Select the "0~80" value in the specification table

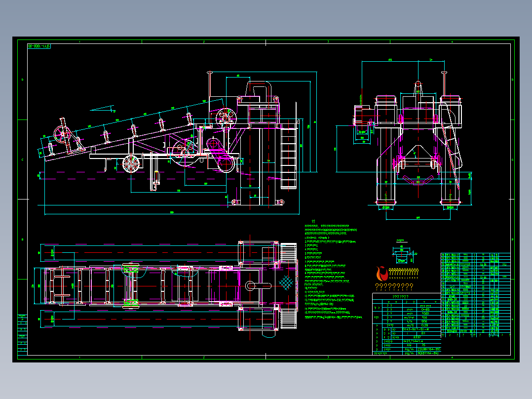(425, 309)
